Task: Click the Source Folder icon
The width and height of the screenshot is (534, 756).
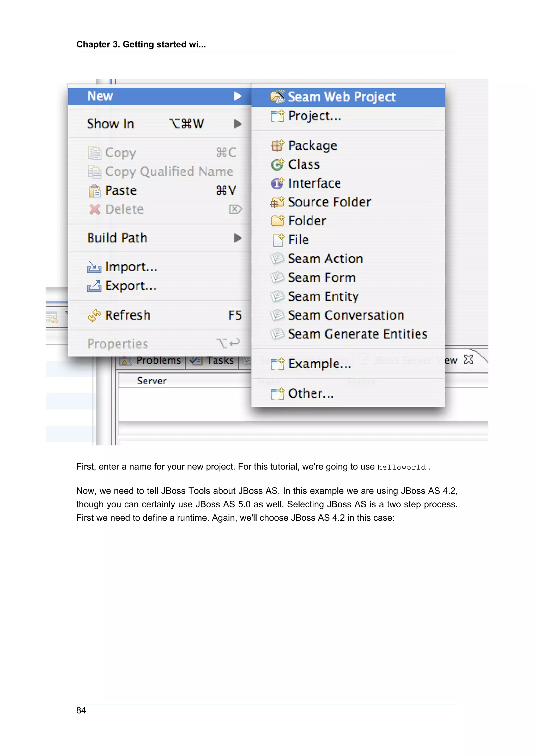Action: (277, 202)
